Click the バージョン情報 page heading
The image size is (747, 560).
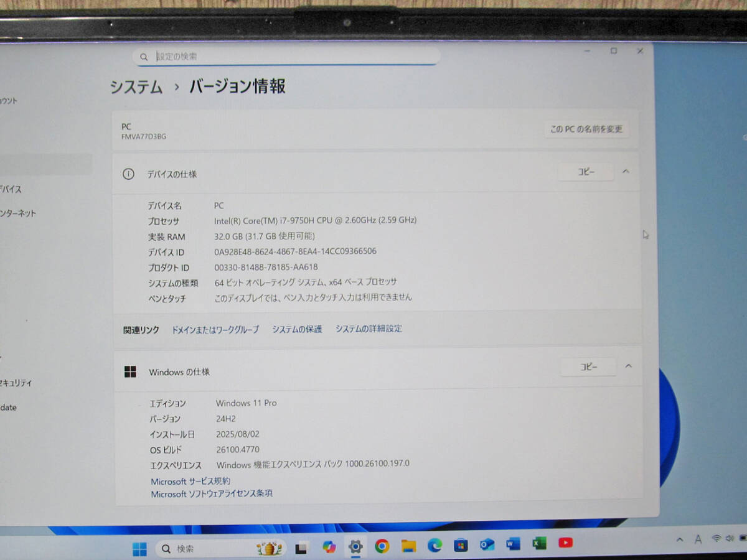[x=237, y=86]
